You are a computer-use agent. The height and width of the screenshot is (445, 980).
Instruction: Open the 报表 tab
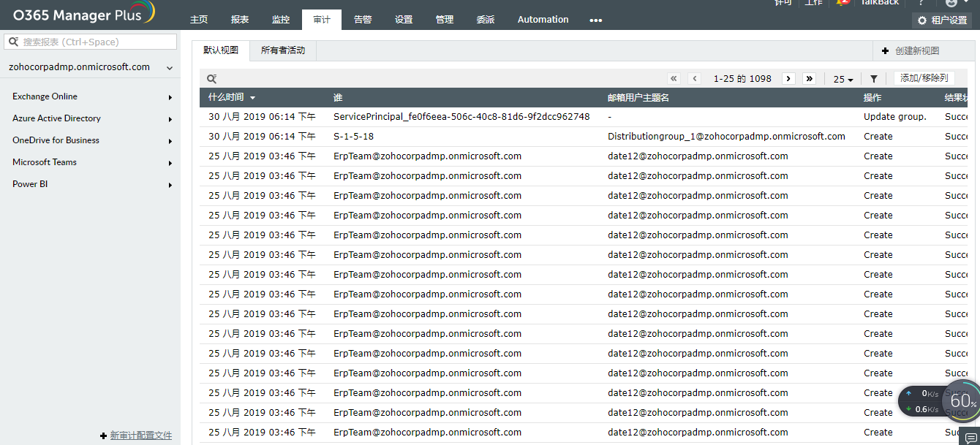pos(240,20)
